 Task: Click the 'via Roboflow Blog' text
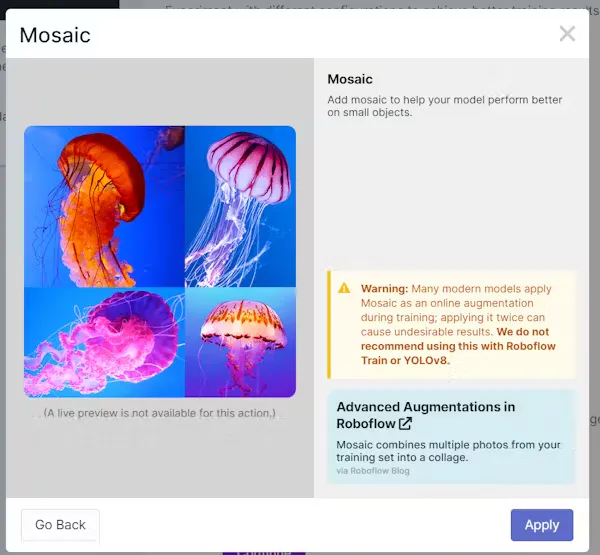[373, 471]
